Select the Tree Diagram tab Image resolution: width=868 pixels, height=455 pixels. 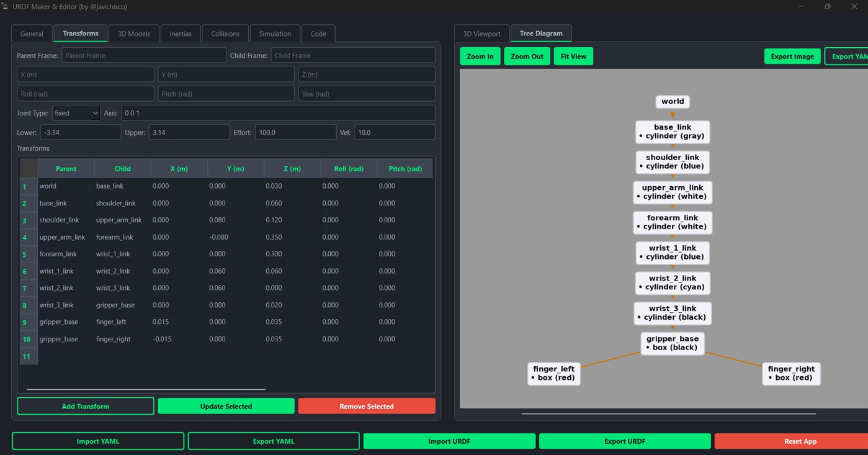pos(541,34)
